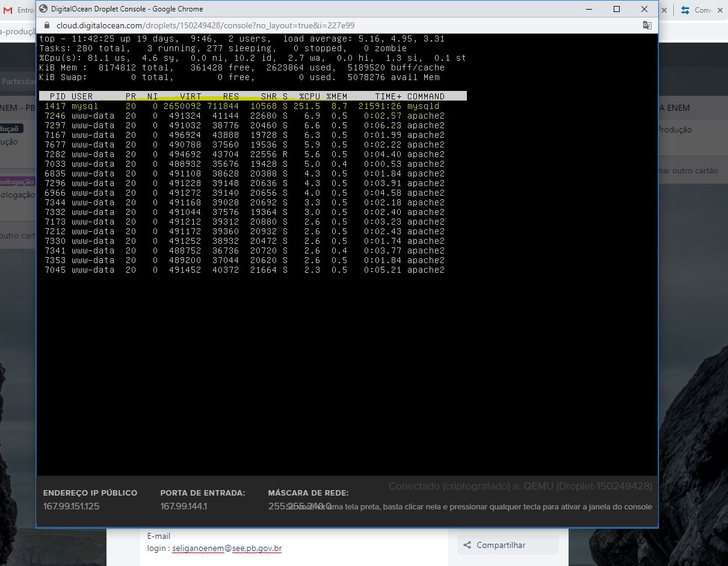Click the purple label on background card
Screen dimensions: 728x566
(x=17, y=181)
